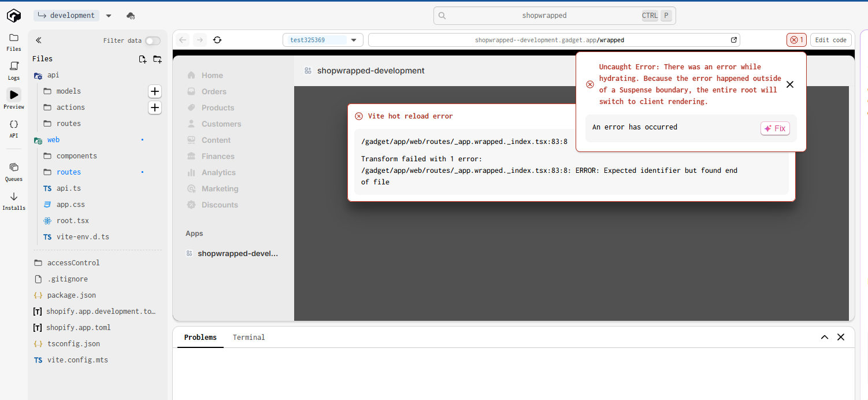
Task: Open the Files sidebar panel
Action: 14,42
